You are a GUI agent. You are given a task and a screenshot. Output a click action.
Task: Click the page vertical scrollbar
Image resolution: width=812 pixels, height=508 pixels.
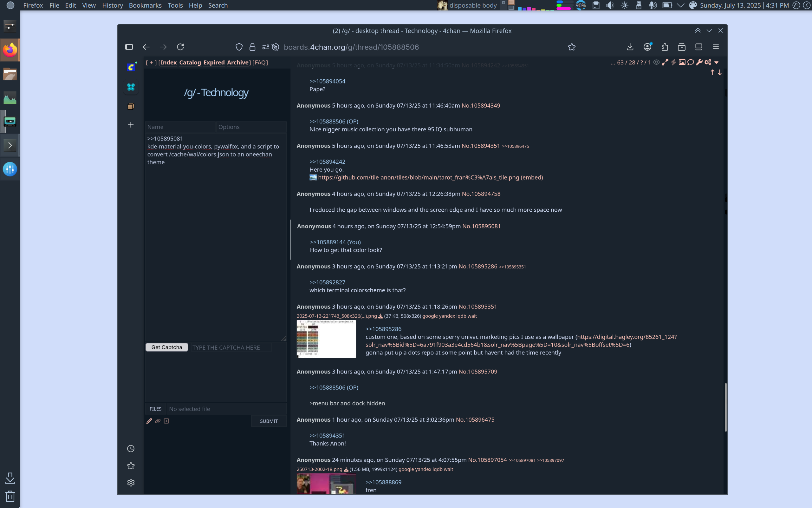[725, 407]
